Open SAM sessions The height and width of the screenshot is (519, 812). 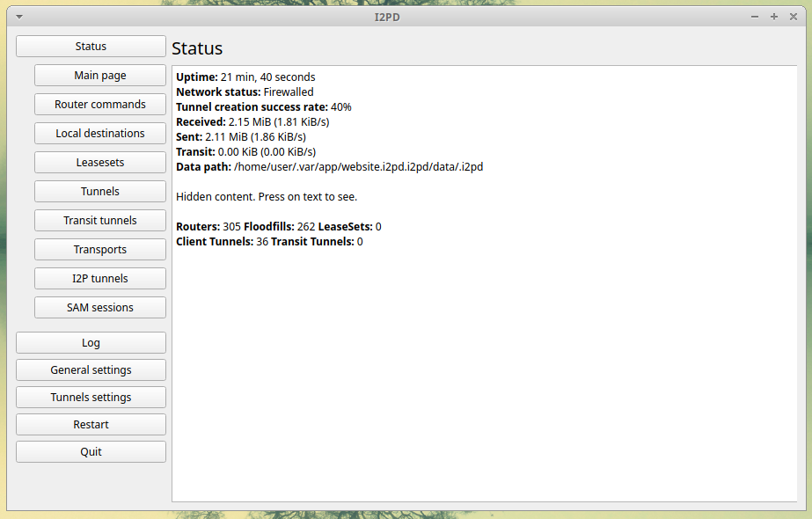pyautogui.click(x=100, y=308)
